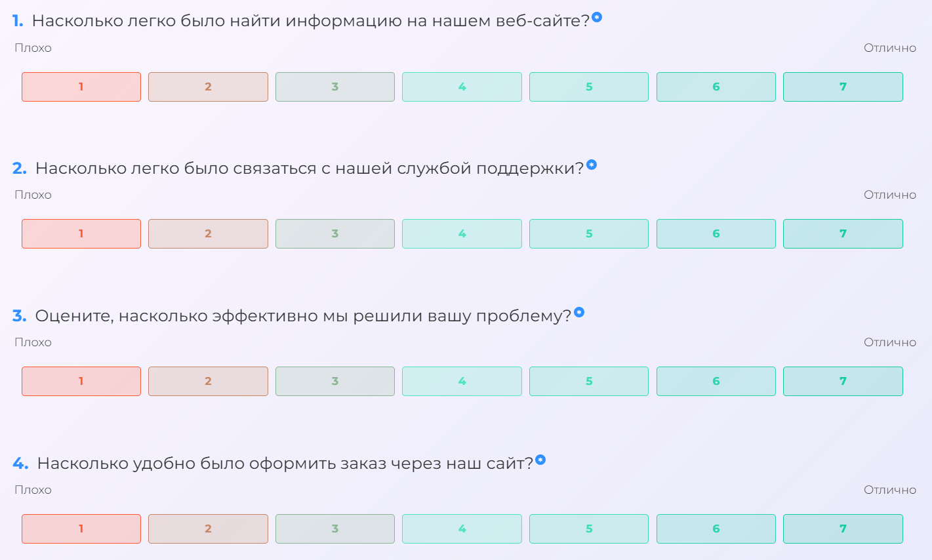This screenshot has width=932, height=560.
Task: Rate website information search as 1
Action: [81, 87]
